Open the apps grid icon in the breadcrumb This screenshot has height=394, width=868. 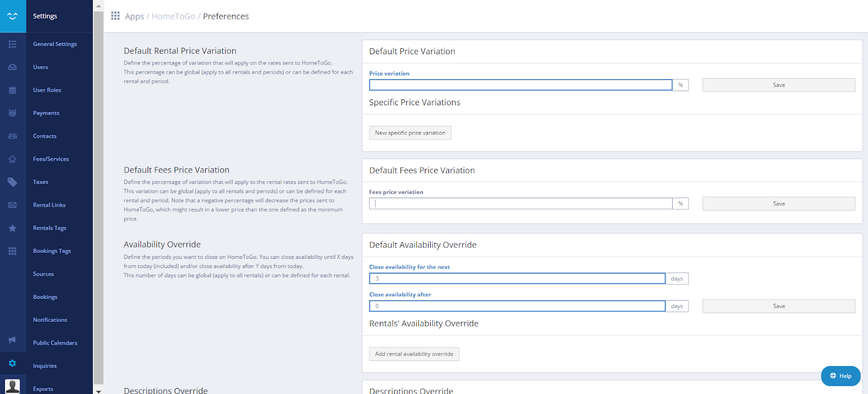pyautogui.click(x=115, y=16)
